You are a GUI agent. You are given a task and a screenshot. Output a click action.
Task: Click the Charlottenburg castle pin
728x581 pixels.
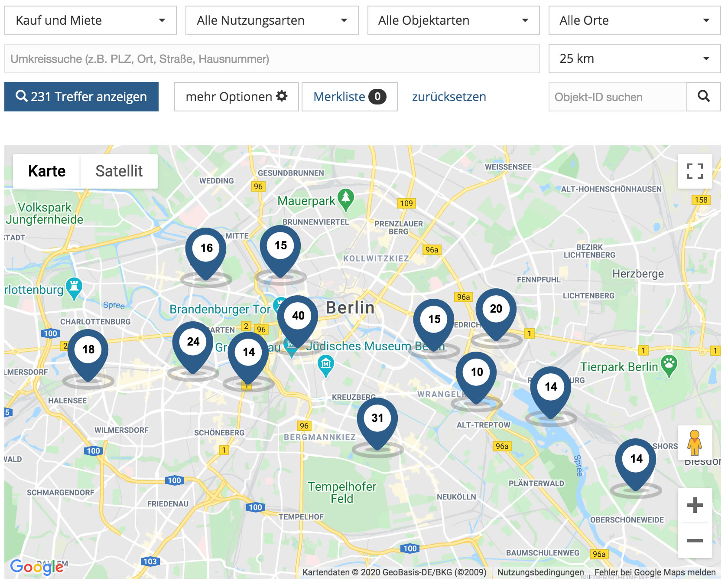[74, 288]
